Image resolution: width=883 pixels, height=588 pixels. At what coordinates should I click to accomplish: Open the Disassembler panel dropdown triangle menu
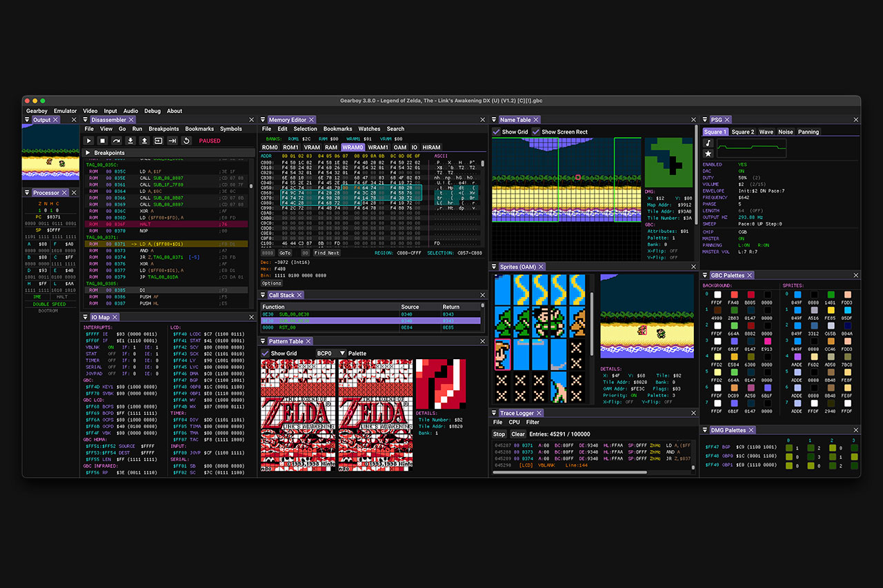pyautogui.click(x=86, y=120)
